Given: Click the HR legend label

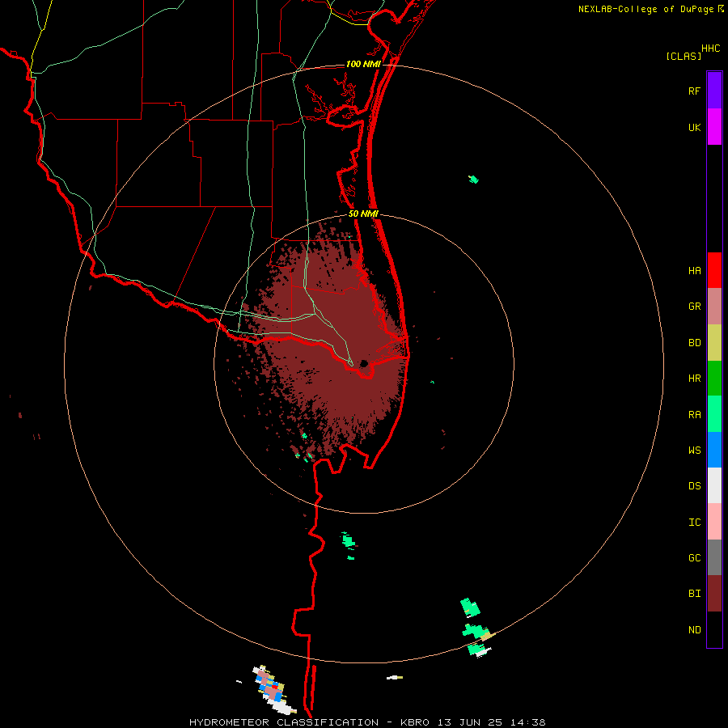Looking at the screenshot, I should [694, 379].
